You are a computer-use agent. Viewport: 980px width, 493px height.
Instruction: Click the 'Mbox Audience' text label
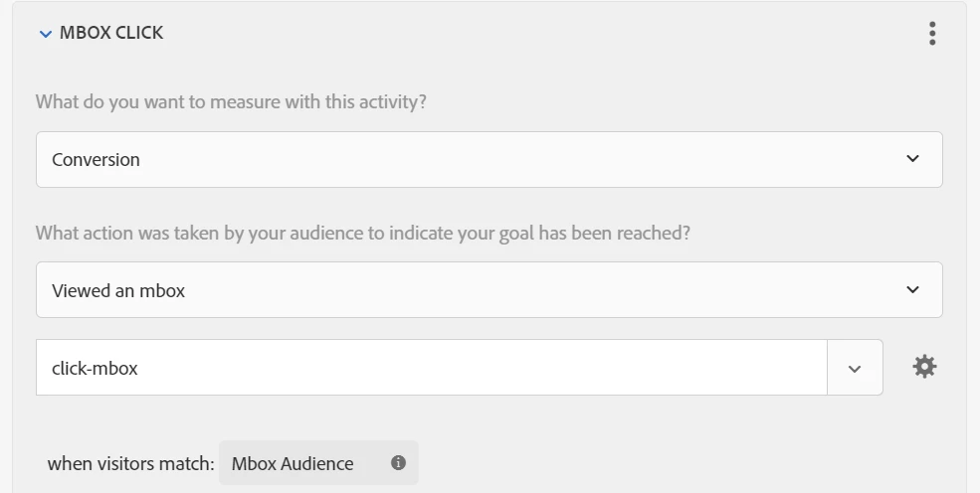coord(293,463)
